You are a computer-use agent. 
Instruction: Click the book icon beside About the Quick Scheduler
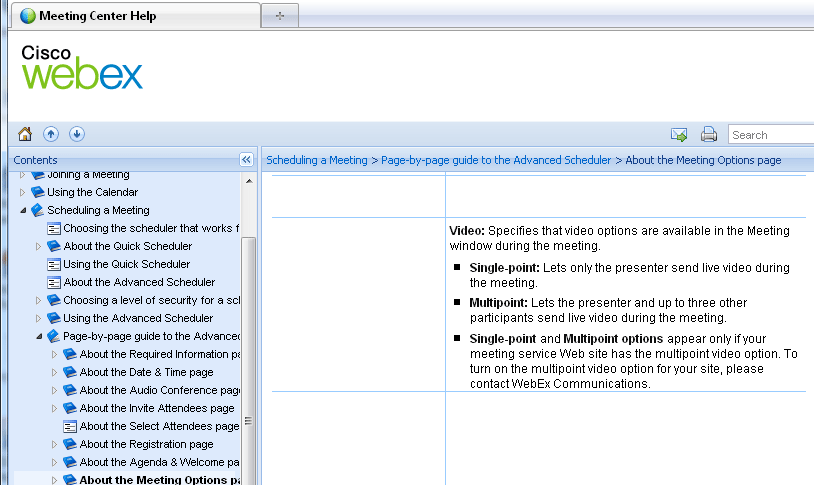[54, 246]
